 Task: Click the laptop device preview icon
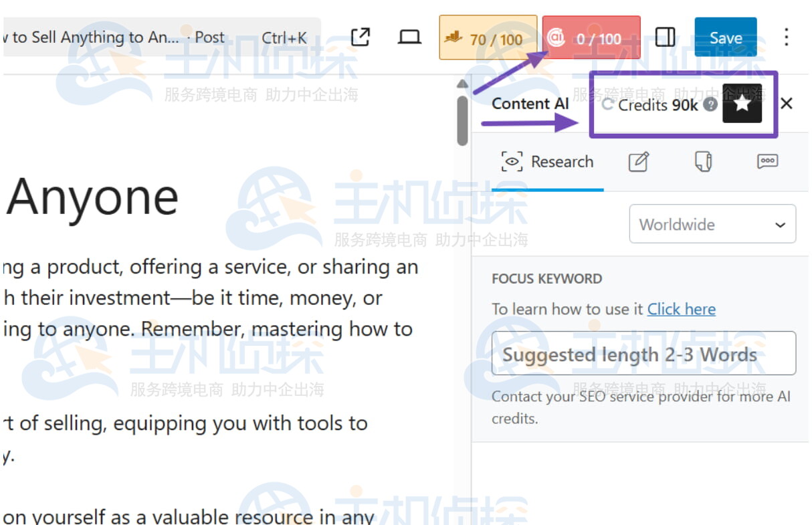[409, 37]
